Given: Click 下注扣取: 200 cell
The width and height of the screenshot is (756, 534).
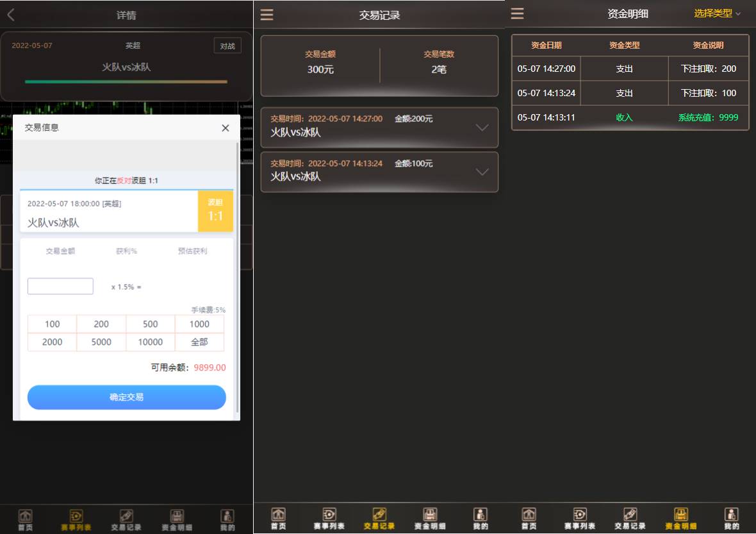Looking at the screenshot, I should click(x=708, y=69).
